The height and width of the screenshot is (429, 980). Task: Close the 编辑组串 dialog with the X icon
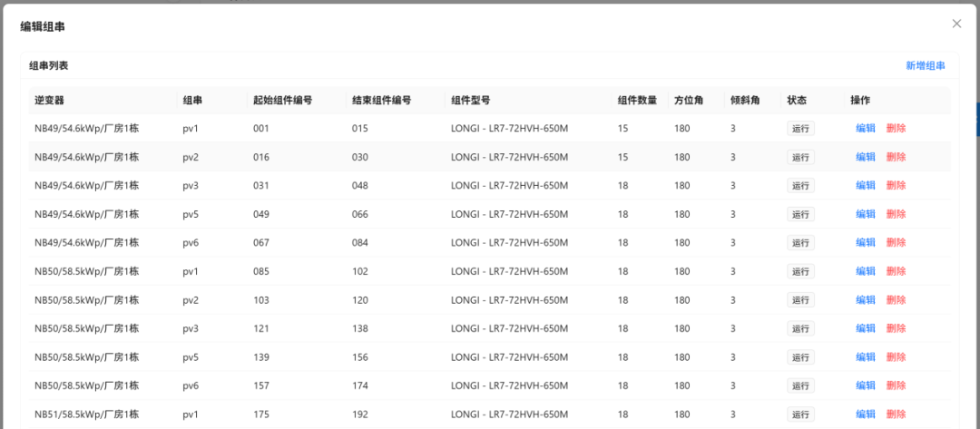pyautogui.click(x=956, y=24)
